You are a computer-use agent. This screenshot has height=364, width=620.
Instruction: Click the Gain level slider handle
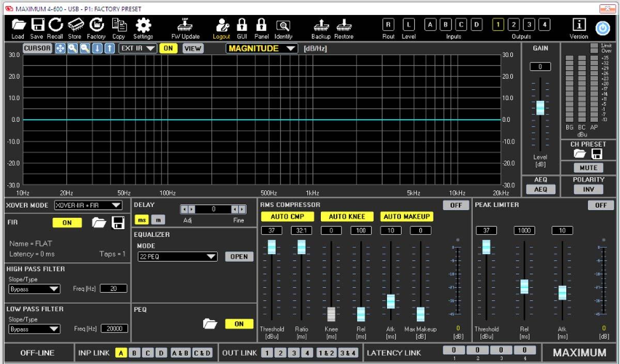(540, 107)
